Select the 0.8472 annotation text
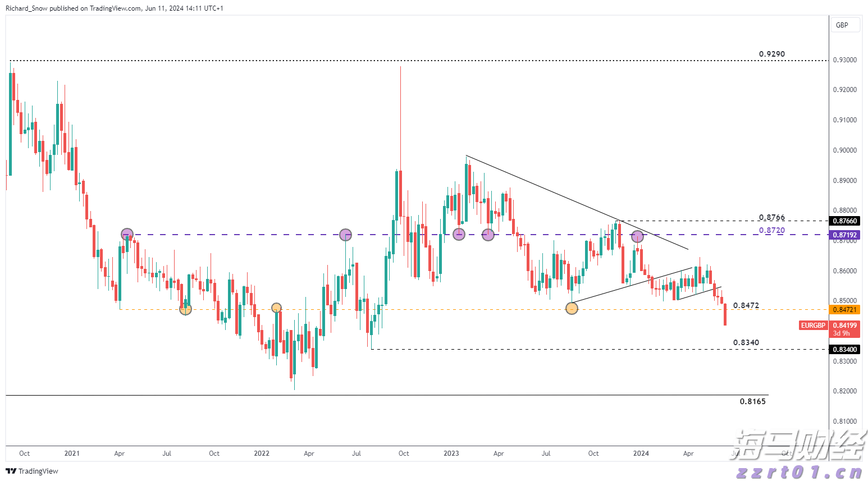868x481 pixels. coord(746,305)
